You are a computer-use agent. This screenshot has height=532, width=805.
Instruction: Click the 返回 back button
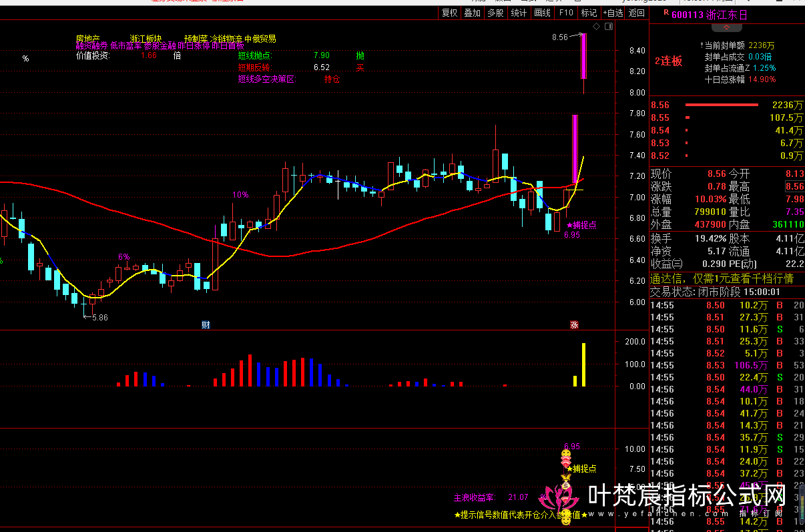pyautogui.click(x=637, y=13)
